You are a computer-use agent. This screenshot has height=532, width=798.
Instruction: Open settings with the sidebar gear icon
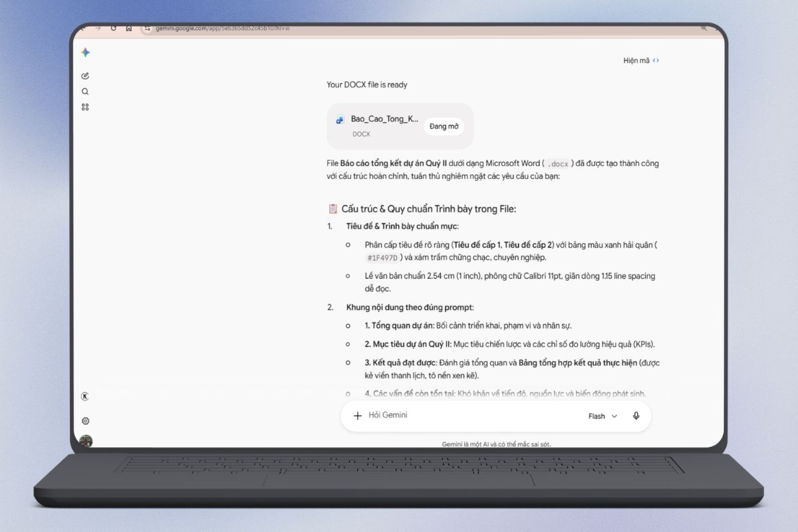(x=85, y=421)
